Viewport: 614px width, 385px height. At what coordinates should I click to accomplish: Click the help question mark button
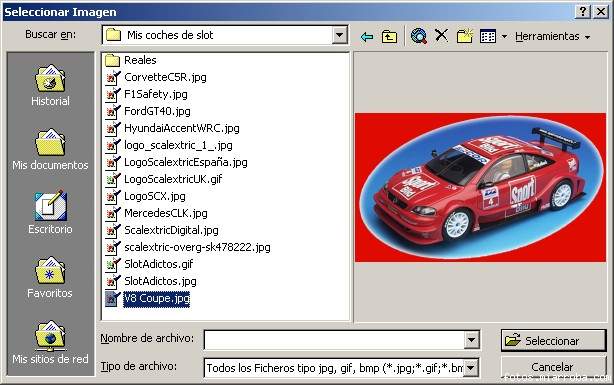coord(583,11)
